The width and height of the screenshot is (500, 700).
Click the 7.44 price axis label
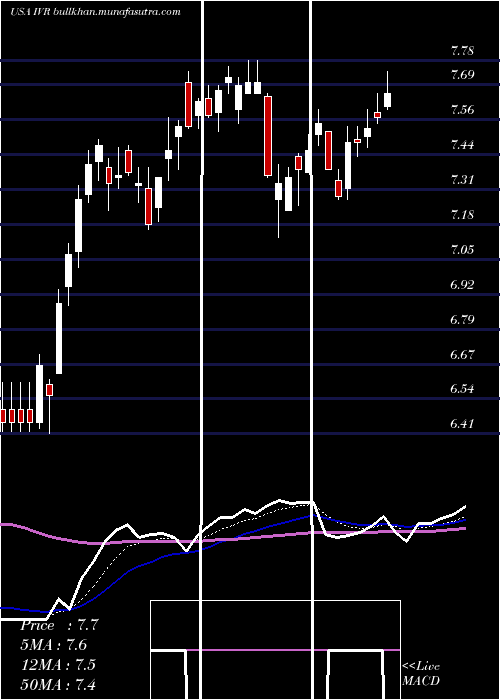tap(462, 145)
